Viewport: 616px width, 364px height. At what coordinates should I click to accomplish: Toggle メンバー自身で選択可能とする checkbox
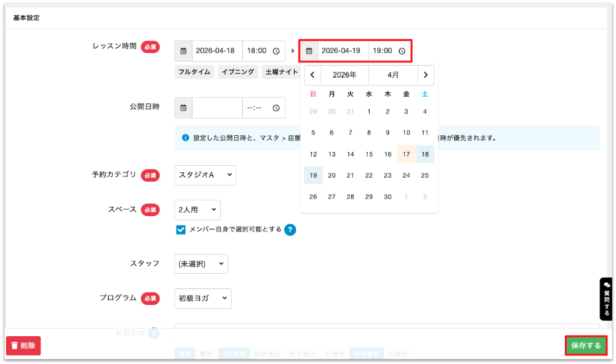181,230
